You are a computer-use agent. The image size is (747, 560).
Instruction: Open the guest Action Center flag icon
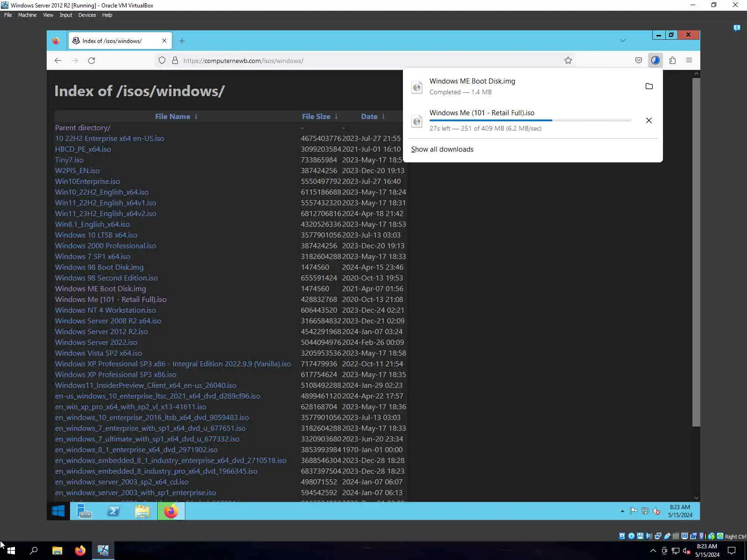(634, 511)
